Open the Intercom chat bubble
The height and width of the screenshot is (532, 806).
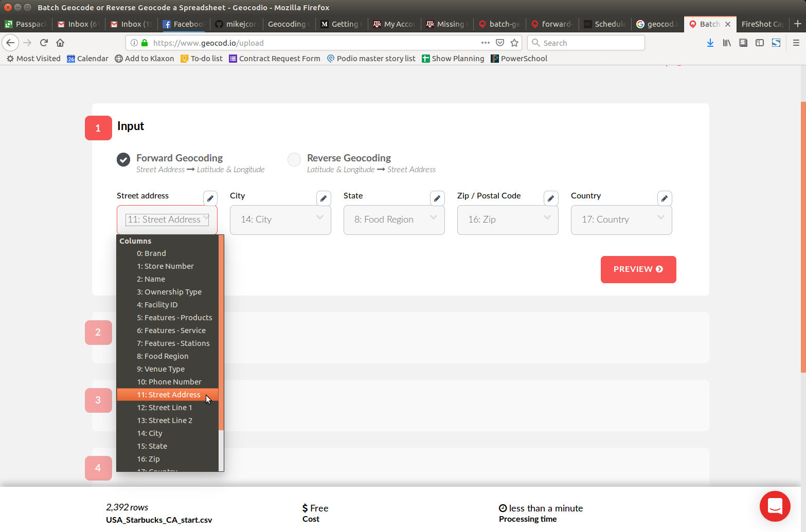(775, 506)
